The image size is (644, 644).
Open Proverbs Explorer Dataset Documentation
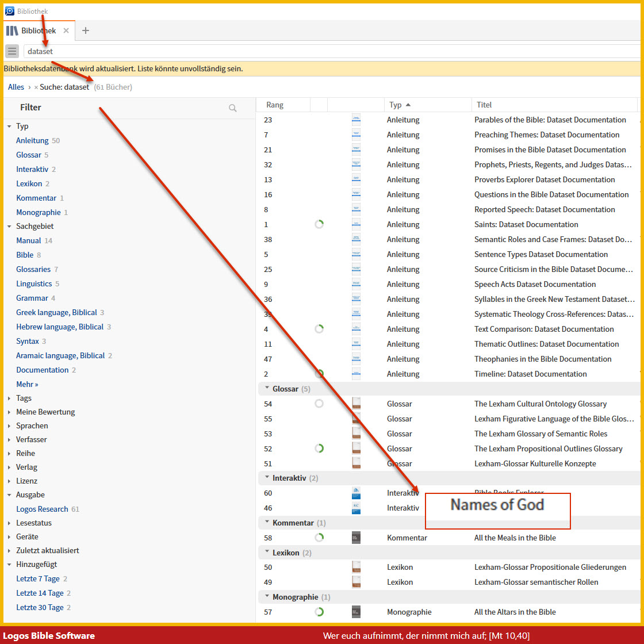pyautogui.click(x=544, y=179)
